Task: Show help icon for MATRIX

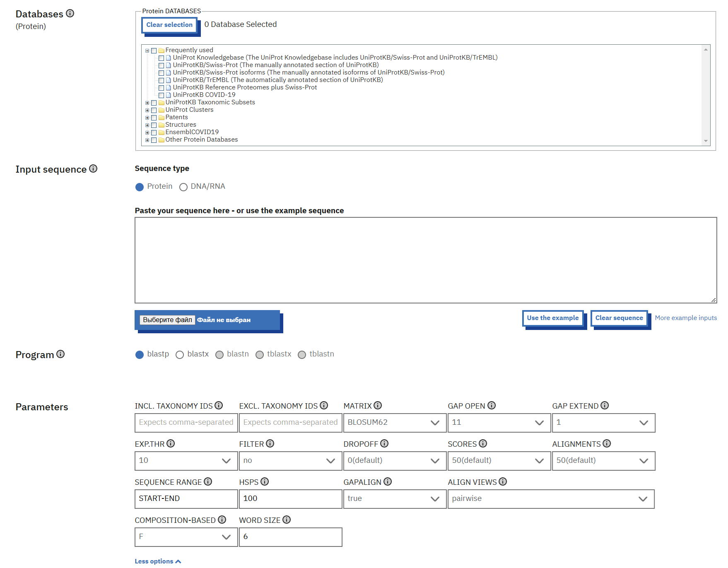Action: (378, 405)
